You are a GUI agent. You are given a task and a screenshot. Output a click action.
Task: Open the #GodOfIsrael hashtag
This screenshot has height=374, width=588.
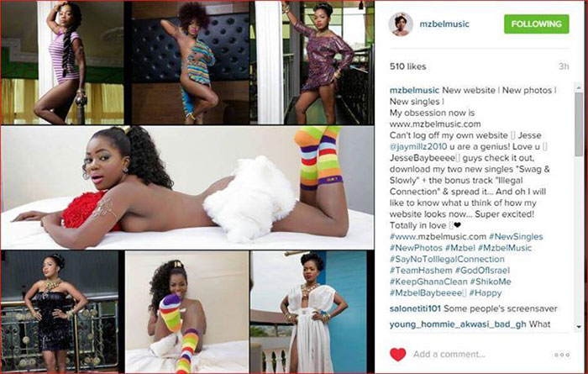click(x=482, y=271)
